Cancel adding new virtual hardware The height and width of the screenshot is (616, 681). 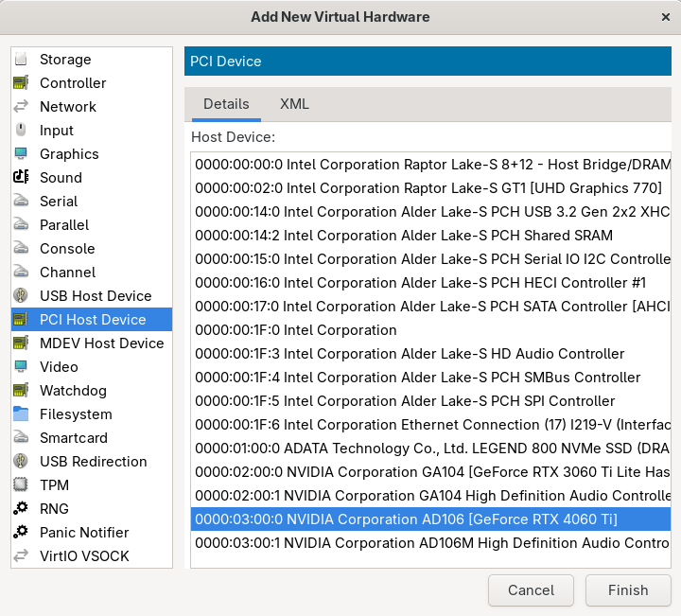(x=531, y=590)
